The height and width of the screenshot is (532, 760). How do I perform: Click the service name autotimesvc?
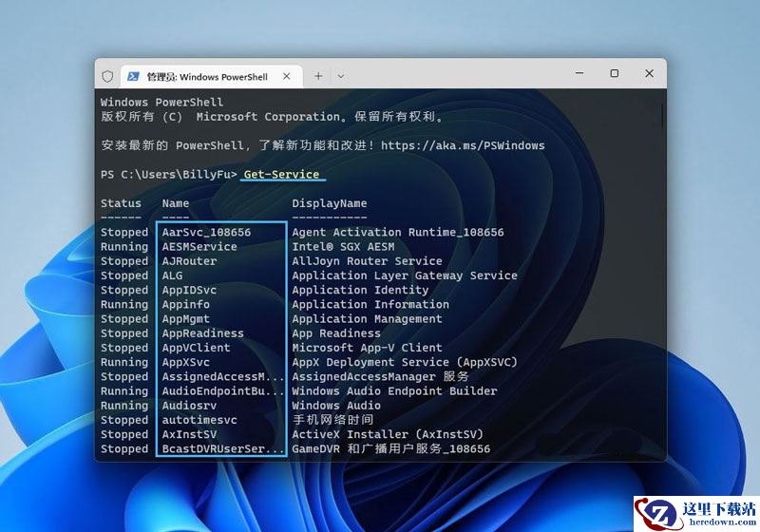pyautogui.click(x=199, y=420)
